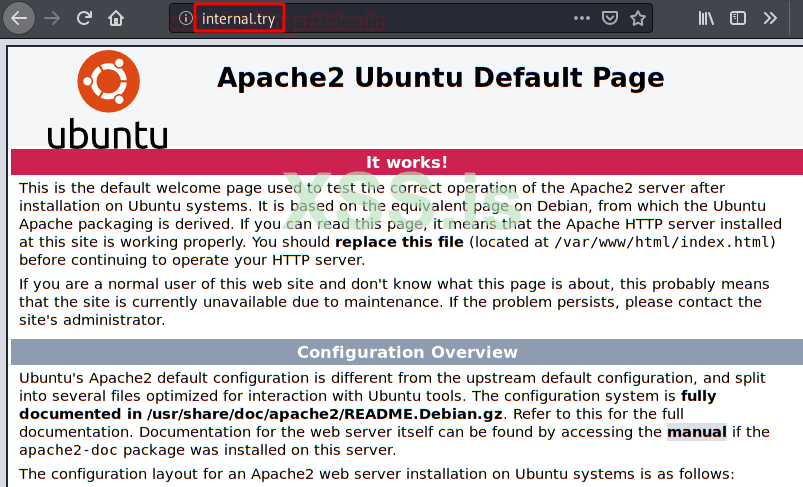Click the Ubuntu logo image
Image resolution: width=803 pixels, height=487 pixels.
point(108,99)
